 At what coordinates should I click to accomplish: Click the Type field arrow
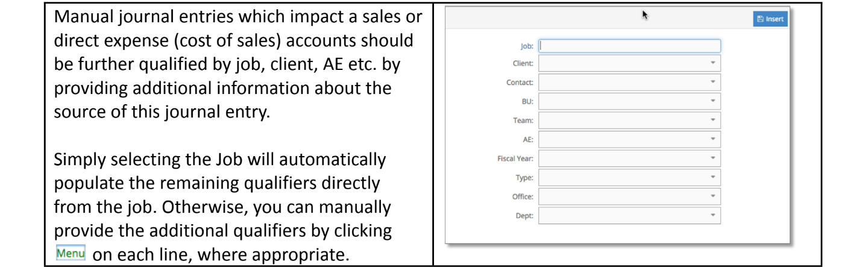coord(712,177)
